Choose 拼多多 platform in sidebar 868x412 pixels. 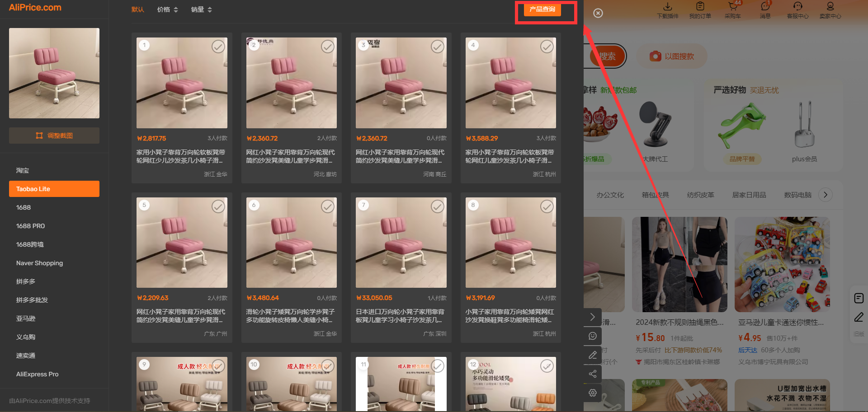(54, 281)
